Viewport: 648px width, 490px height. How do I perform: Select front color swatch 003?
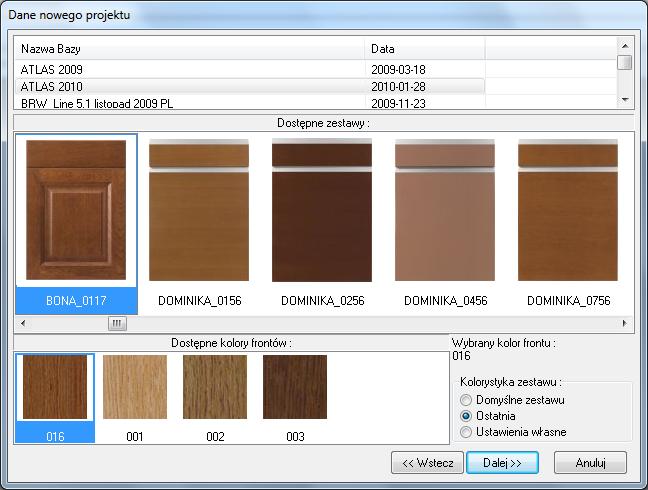point(295,398)
